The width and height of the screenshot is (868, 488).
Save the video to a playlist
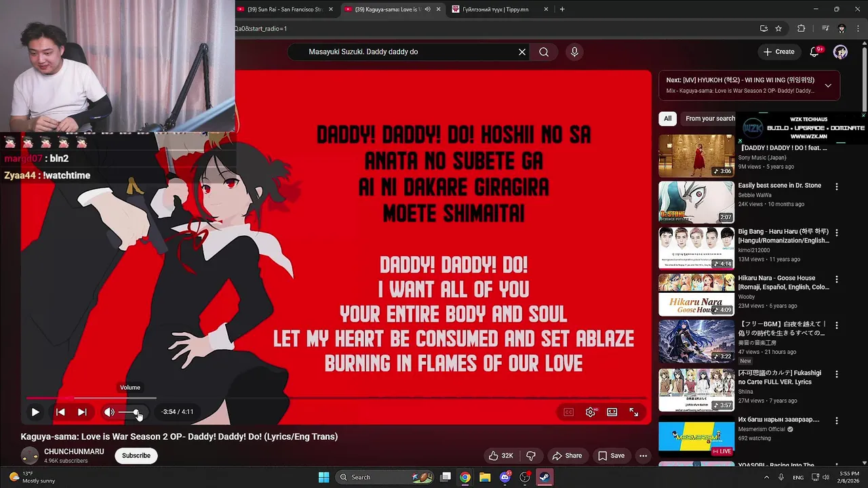pos(611,455)
